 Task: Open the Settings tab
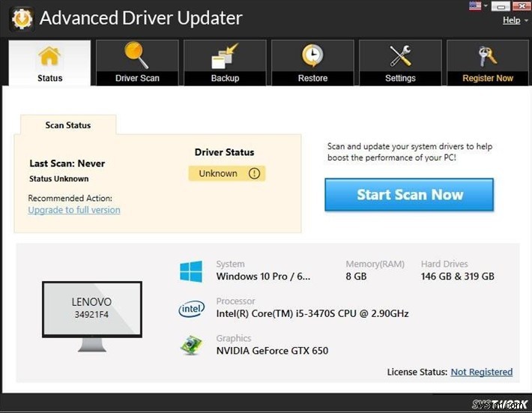(x=400, y=62)
